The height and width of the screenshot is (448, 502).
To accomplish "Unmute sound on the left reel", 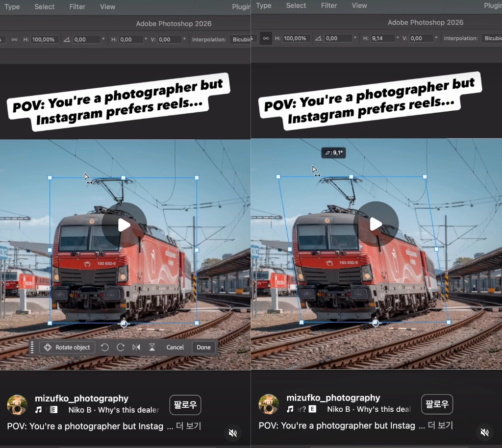I will 233,433.
